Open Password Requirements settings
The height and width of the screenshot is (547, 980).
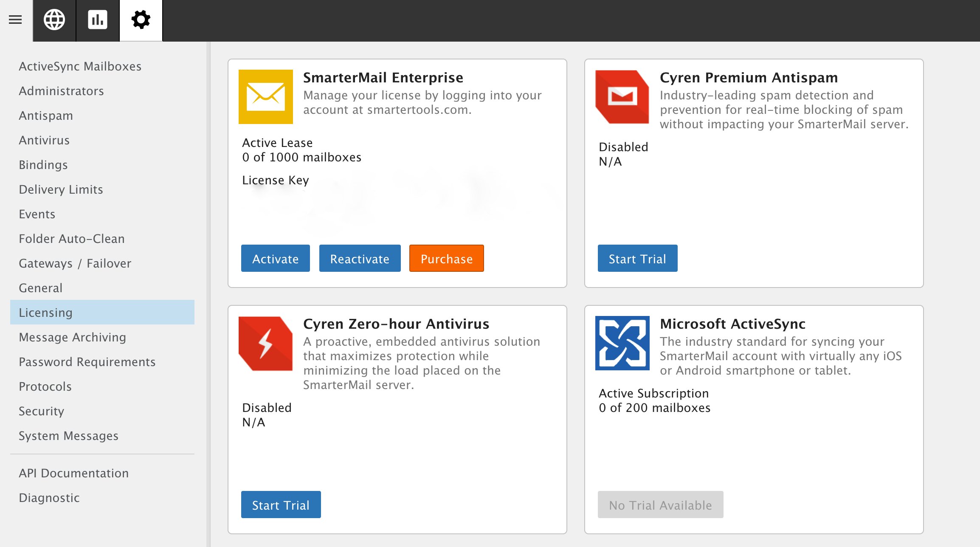pos(87,362)
